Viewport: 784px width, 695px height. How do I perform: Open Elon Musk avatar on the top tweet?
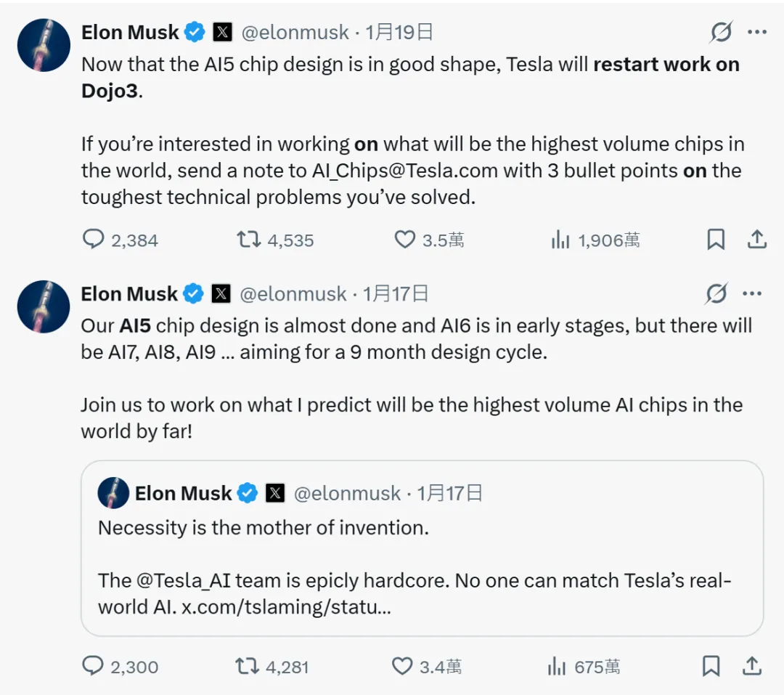point(44,45)
